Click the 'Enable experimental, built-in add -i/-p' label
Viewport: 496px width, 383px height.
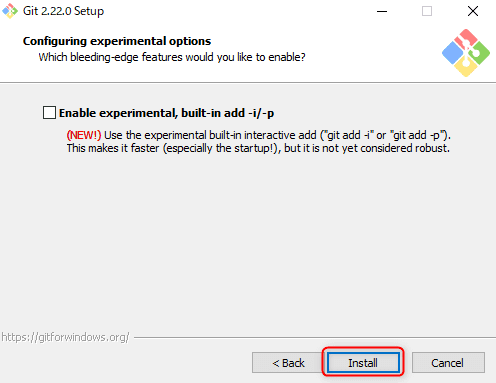[166, 113]
